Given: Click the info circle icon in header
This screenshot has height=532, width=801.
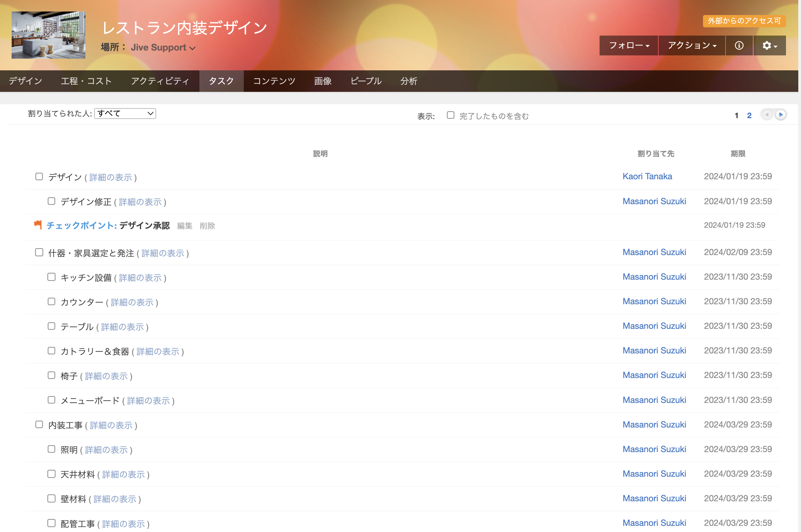Looking at the screenshot, I should 739,45.
